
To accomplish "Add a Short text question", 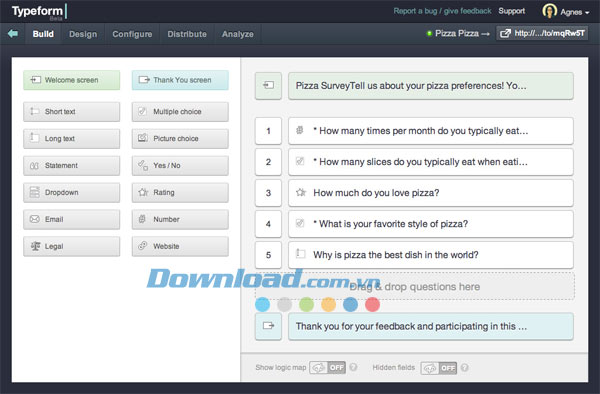I will [x=72, y=112].
